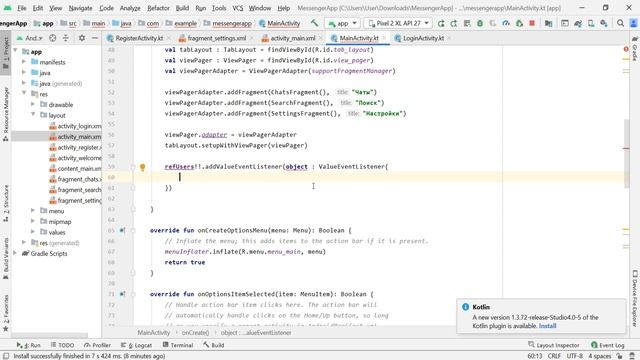Click Select Opened File target icon
The width and height of the screenshot is (640, 360).
coord(53,38)
